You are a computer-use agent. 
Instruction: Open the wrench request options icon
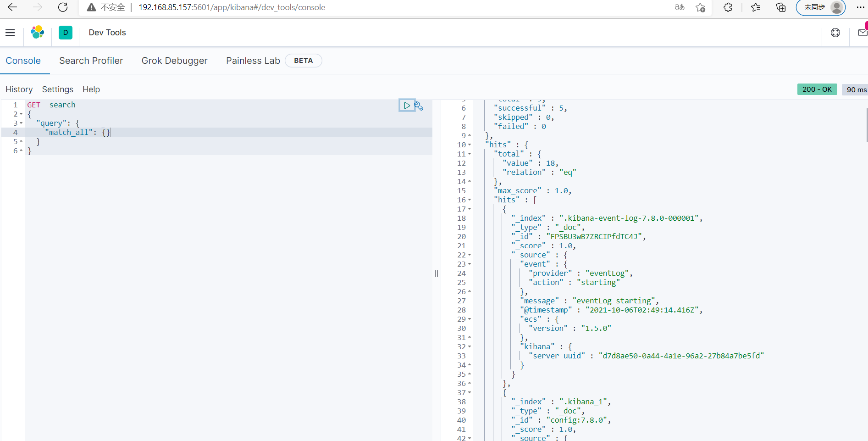point(419,106)
